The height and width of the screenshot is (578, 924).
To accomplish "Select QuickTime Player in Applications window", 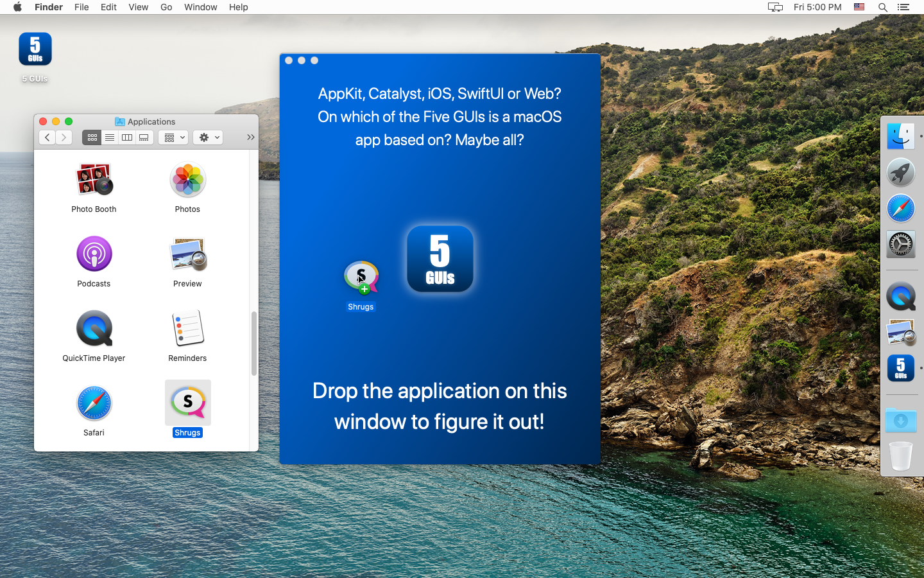I will coord(94,329).
